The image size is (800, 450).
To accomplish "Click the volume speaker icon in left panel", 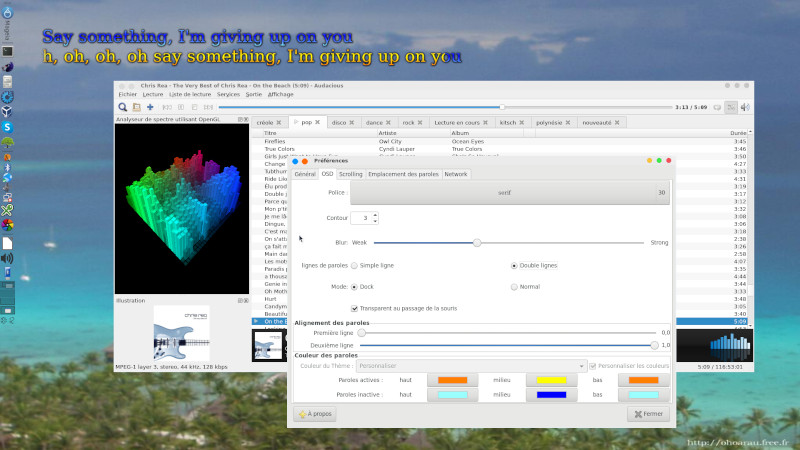I will [x=7, y=258].
